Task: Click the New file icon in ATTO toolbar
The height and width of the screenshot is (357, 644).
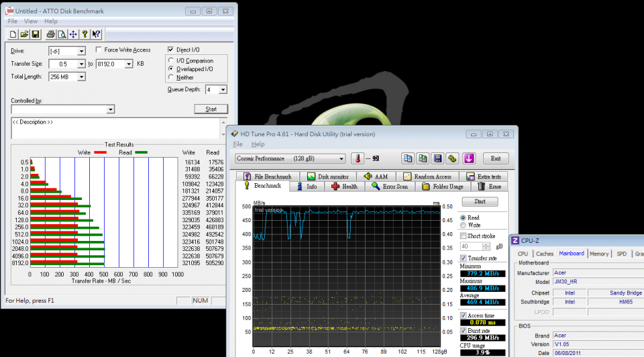Action: tap(14, 34)
